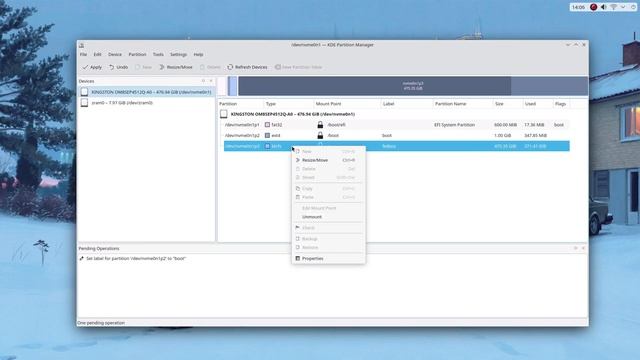Open the Help menu
The image size is (640, 360).
[198, 54]
